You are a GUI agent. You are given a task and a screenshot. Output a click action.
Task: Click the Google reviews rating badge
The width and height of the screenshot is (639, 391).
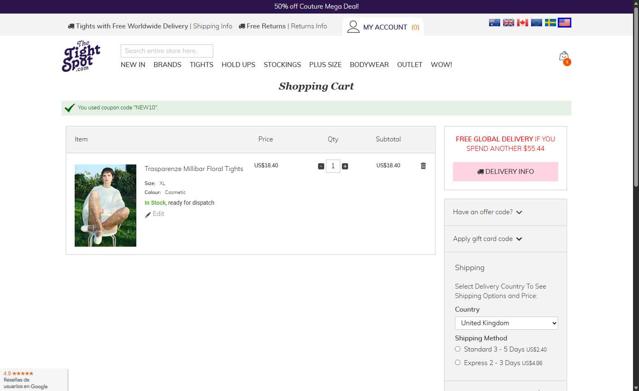[34, 380]
